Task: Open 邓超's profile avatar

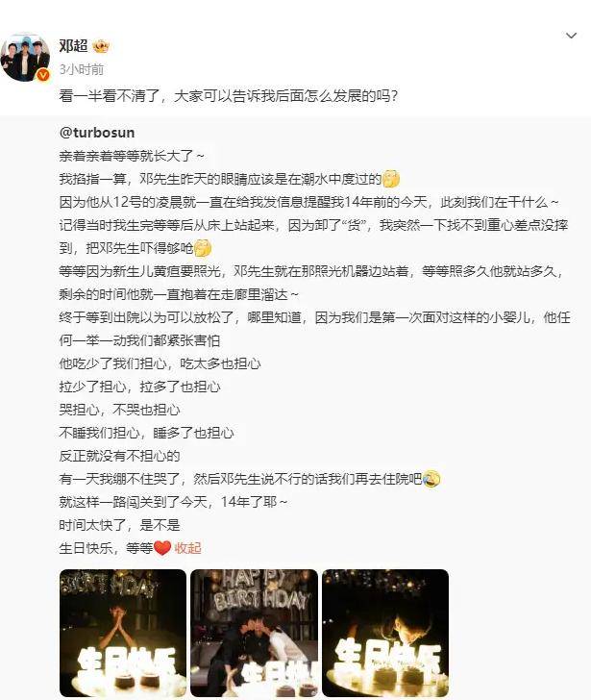Action: 25,57
